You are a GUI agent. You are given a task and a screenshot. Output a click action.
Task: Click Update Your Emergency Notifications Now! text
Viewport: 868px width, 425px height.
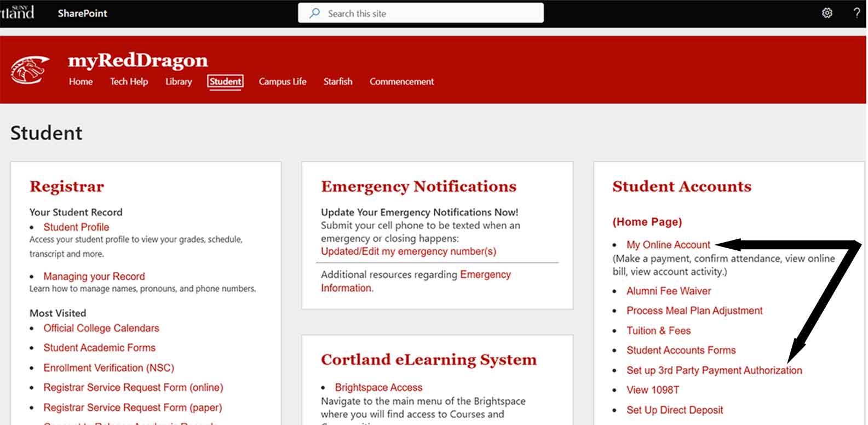tap(419, 212)
